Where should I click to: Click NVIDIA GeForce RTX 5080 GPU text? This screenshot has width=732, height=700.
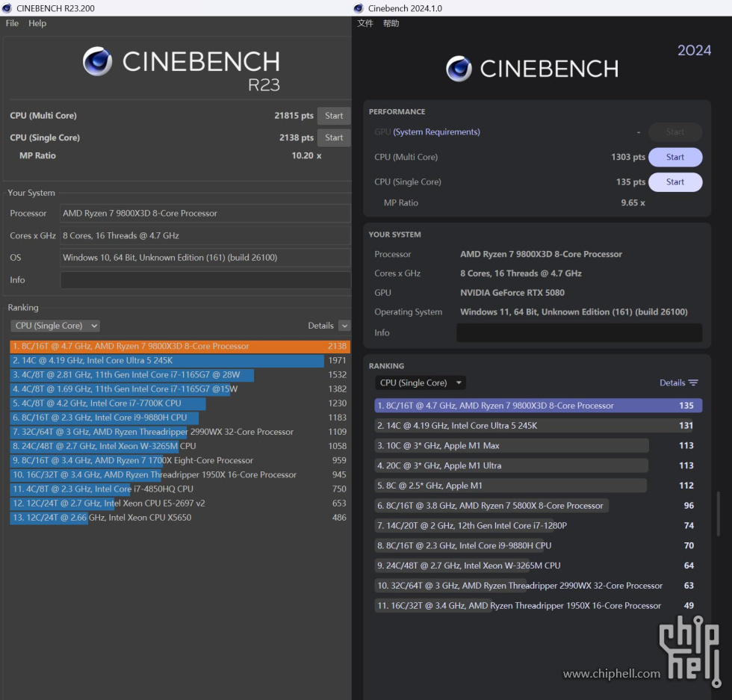coord(512,293)
